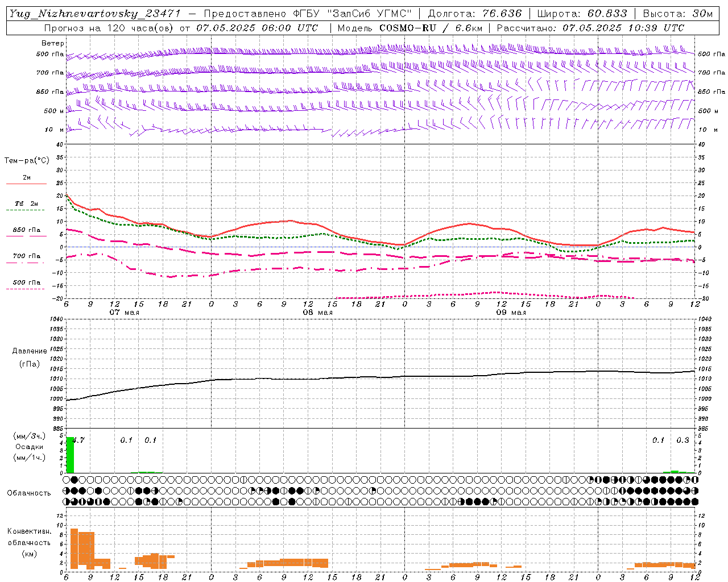Click the (гПа) unit label under Давление
The height and width of the screenshot is (582, 728).
pos(29,364)
